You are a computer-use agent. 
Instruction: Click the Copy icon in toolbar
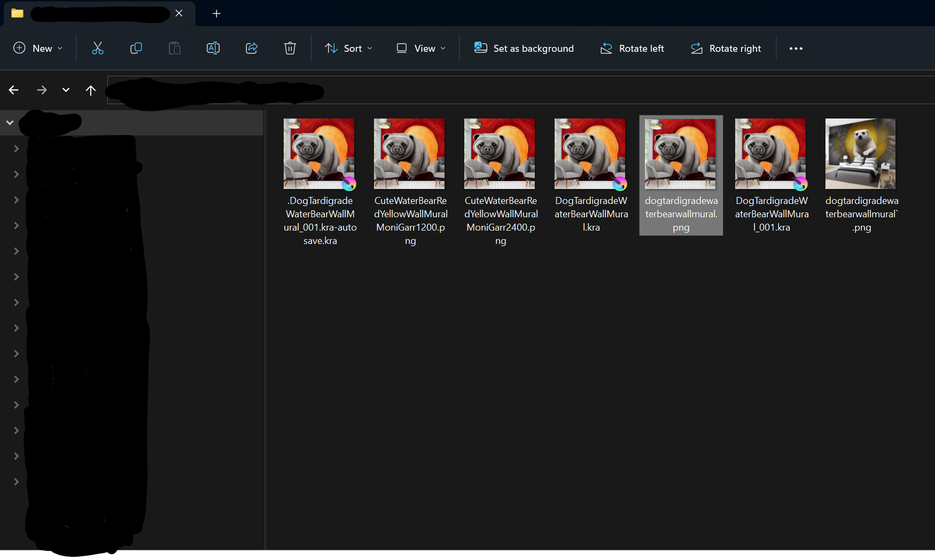point(136,49)
